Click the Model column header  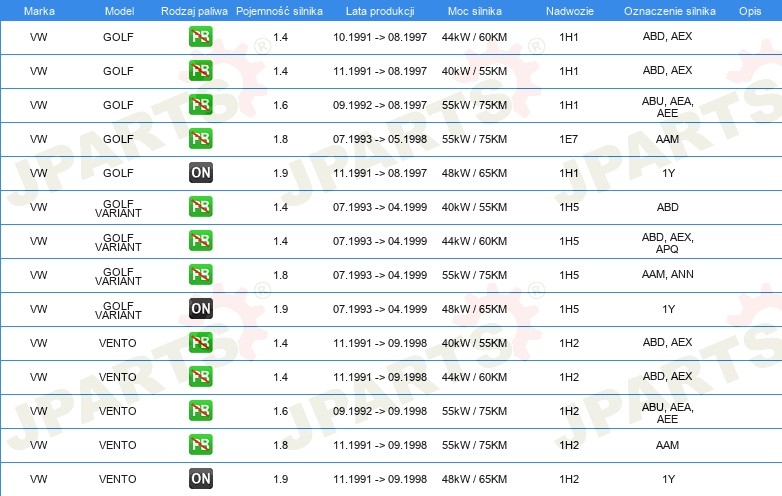(x=119, y=11)
